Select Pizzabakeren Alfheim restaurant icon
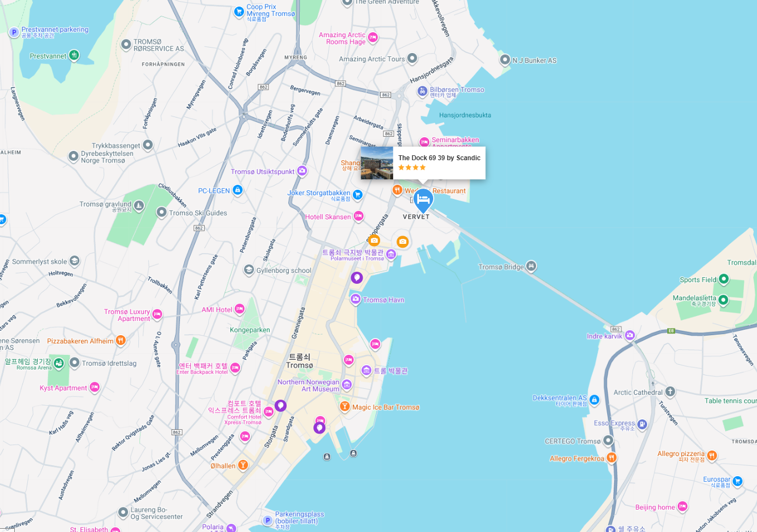 pos(121,340)
